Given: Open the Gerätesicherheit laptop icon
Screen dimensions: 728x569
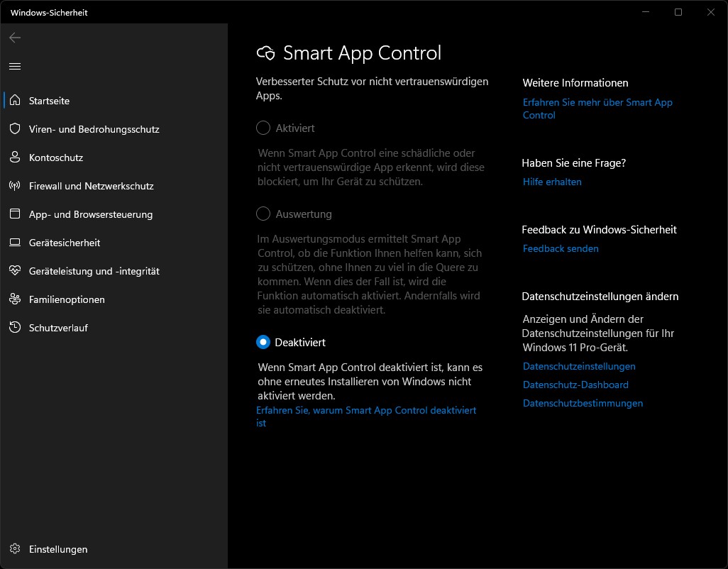Looking at the screenshot, I should click(x=15, y=243).
